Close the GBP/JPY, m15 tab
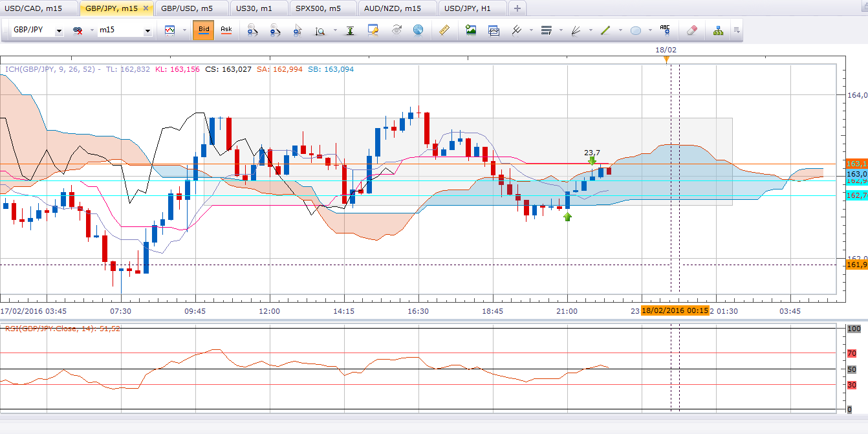Image resolution: width=868 pixels, height=434 pixels. 146,8
